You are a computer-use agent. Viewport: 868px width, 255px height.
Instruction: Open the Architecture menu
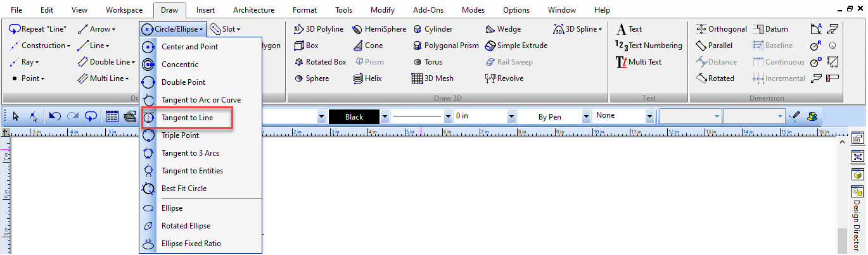pyautogui.click(x=253, y=10)
